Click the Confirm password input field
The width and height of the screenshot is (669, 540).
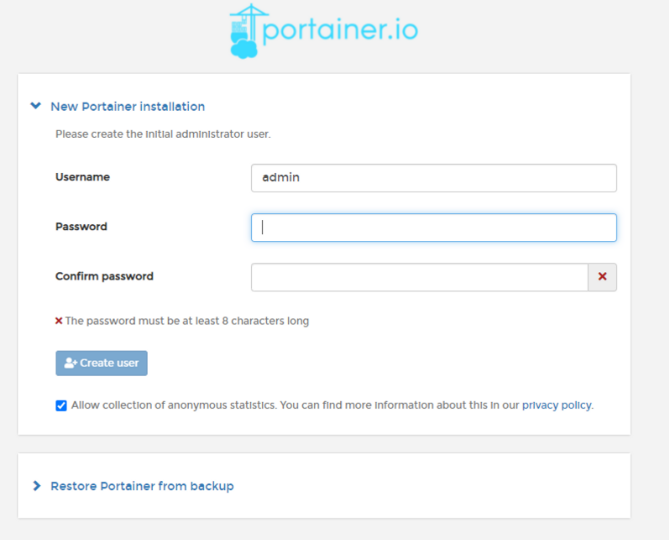tap(419, 277)
